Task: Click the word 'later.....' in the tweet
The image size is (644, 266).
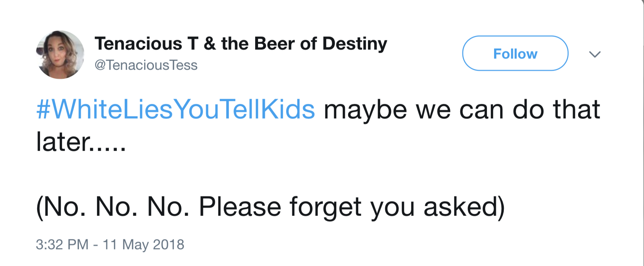Action: click(x=81, y=141)
